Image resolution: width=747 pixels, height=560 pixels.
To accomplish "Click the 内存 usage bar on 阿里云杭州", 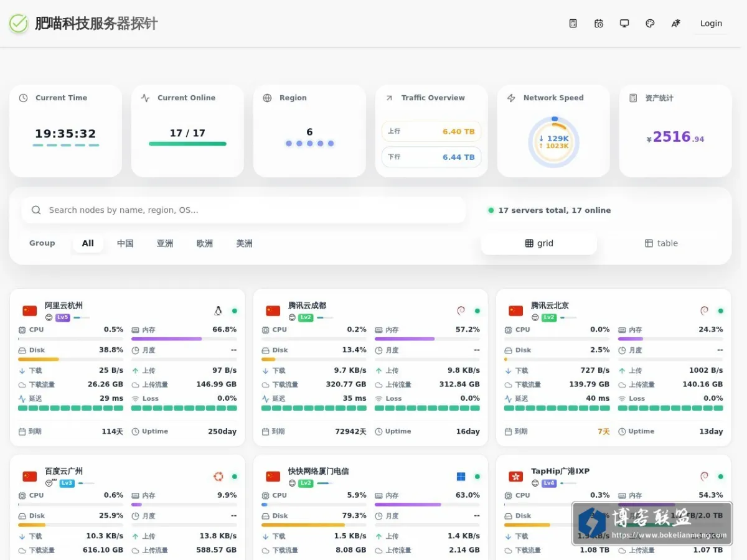I will 184,339.
